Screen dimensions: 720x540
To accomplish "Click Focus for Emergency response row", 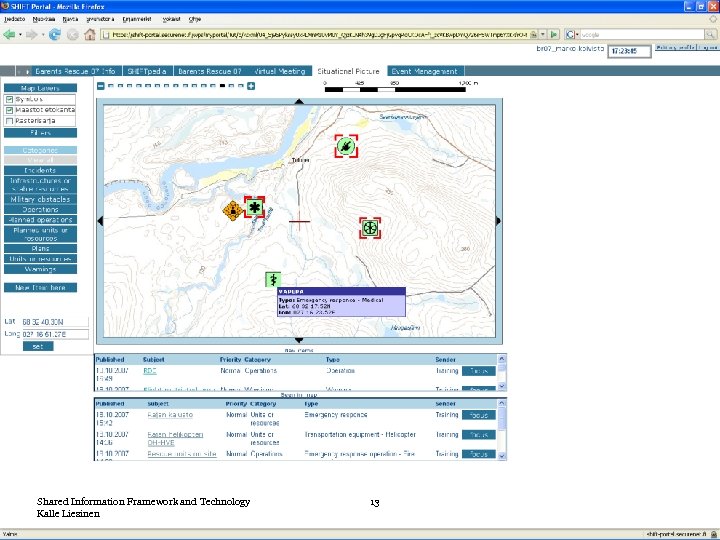I will pyautogui.click(x=478, y=415).
